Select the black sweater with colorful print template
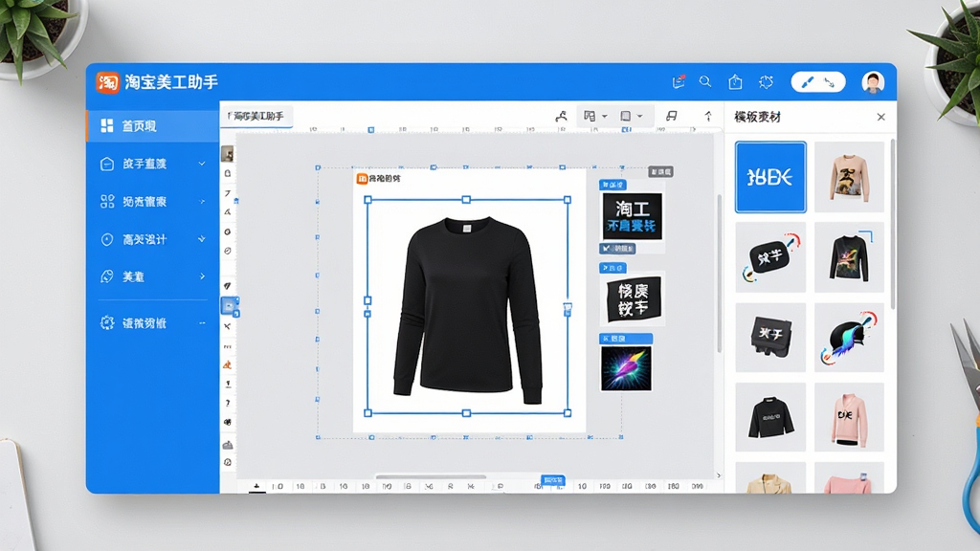 point(850,256)
